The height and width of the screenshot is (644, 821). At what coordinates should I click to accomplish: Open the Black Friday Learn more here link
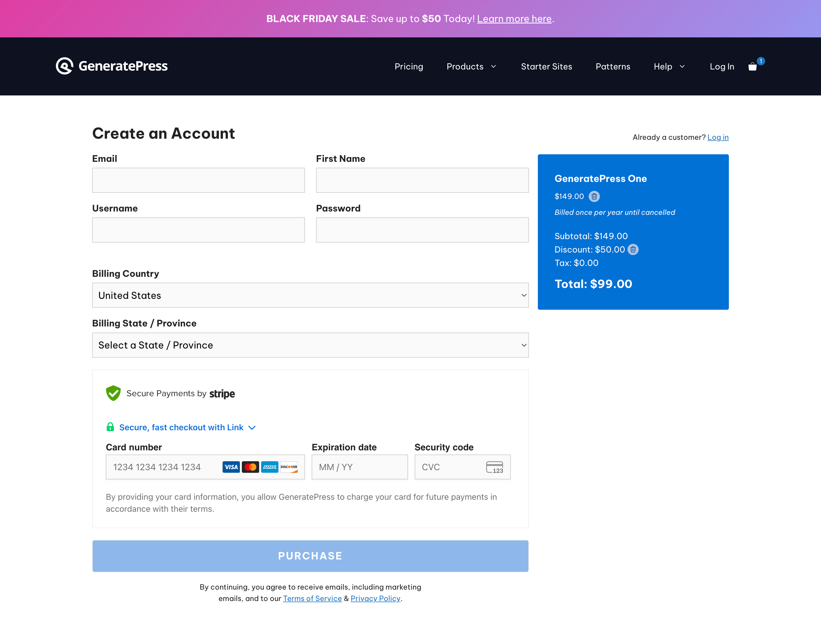(514, 18)
